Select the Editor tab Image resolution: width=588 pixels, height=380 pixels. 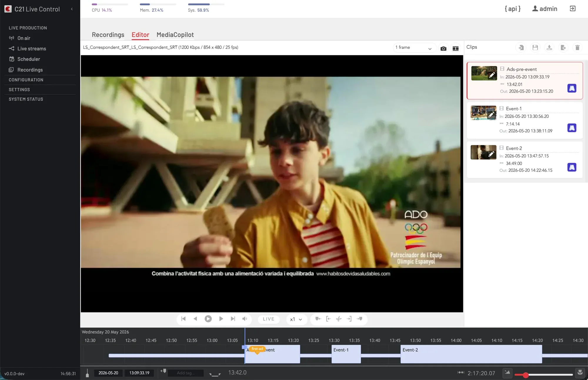[x=140, y=35]
